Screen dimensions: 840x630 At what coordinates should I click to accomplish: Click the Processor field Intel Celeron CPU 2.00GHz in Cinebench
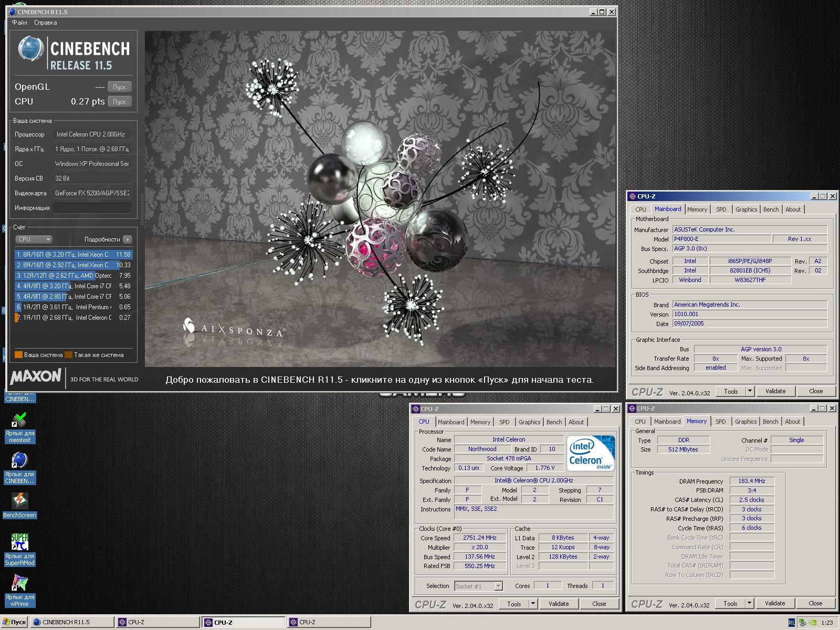click(92, 134)
